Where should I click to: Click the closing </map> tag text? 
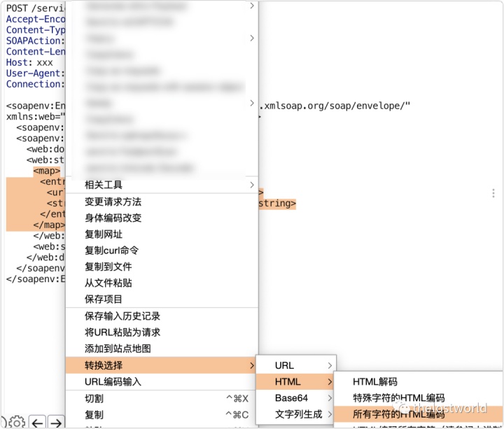click(x=49, y=225)
